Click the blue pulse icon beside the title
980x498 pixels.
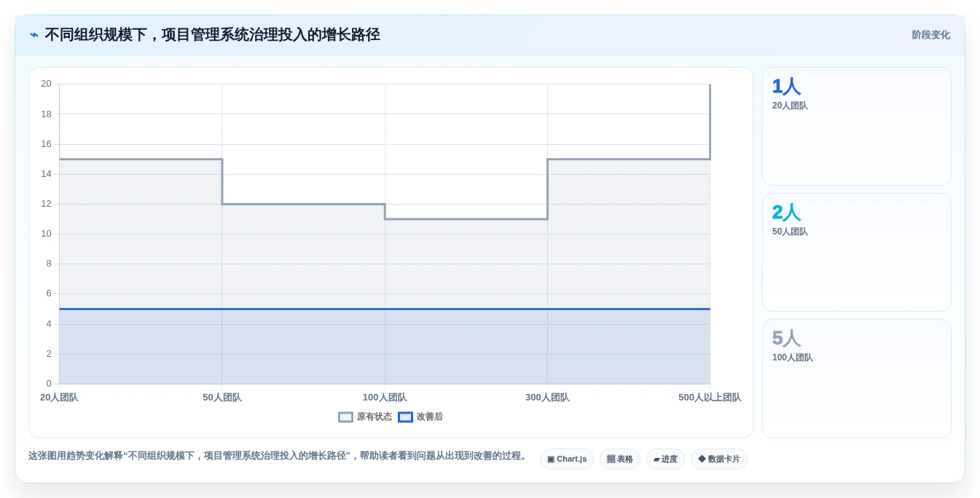[34, 35]
